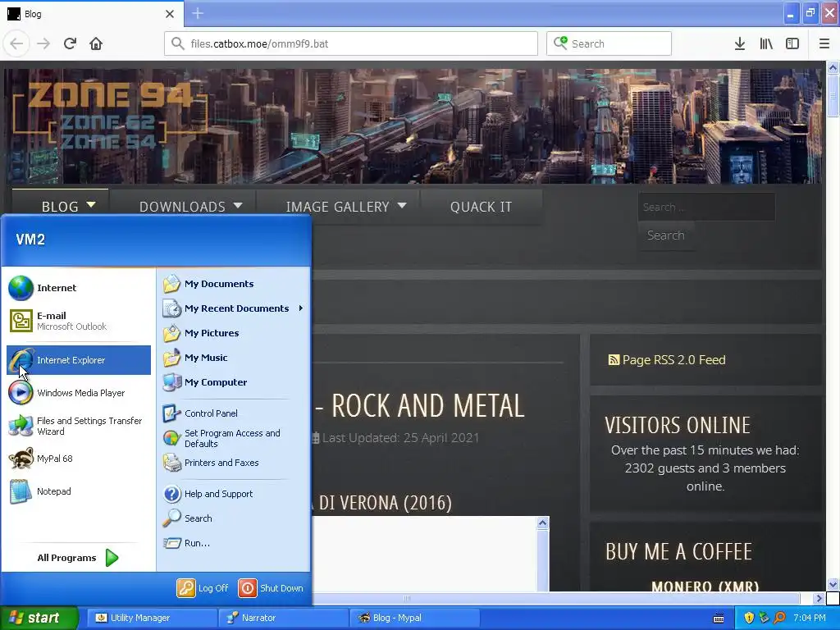Viewport: 840px width, 630px height.
Task: Click page vertical scrollbar up arrow
Action: (x=833, y=68)
